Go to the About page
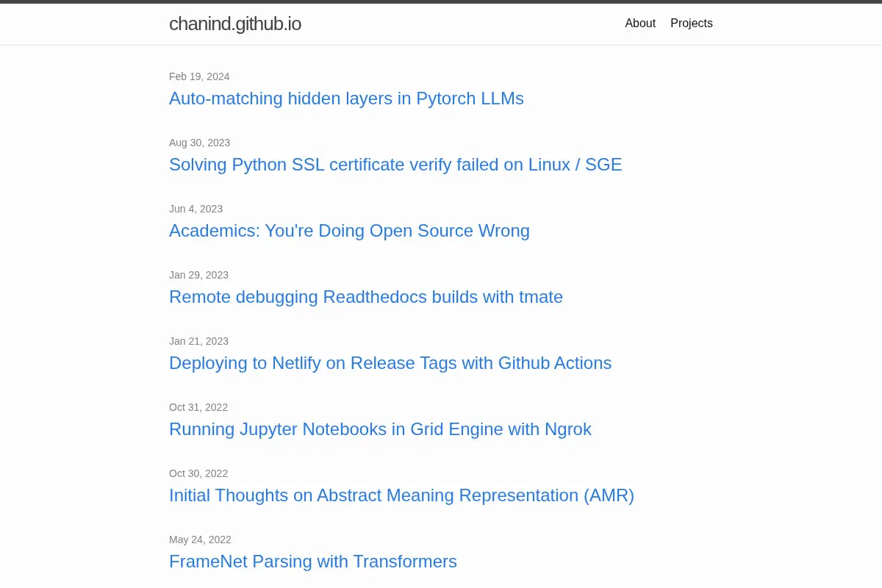The width and height of the screenshot is (882, 588). 640,24
